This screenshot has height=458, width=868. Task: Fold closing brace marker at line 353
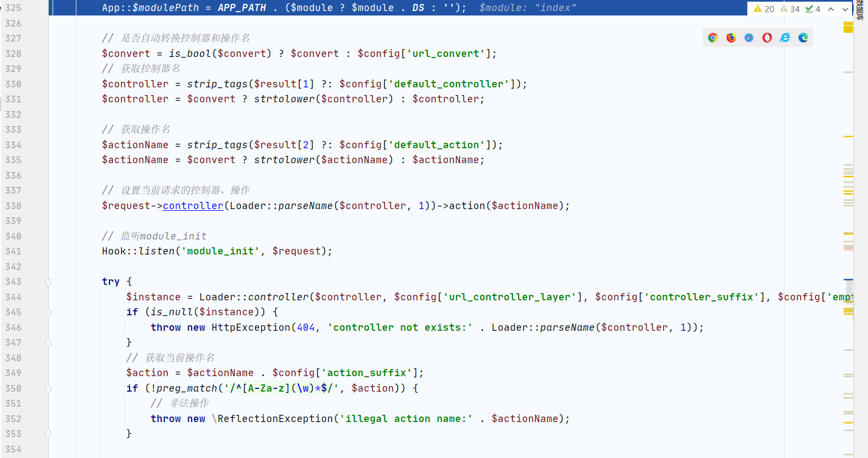tap(48, 434)
